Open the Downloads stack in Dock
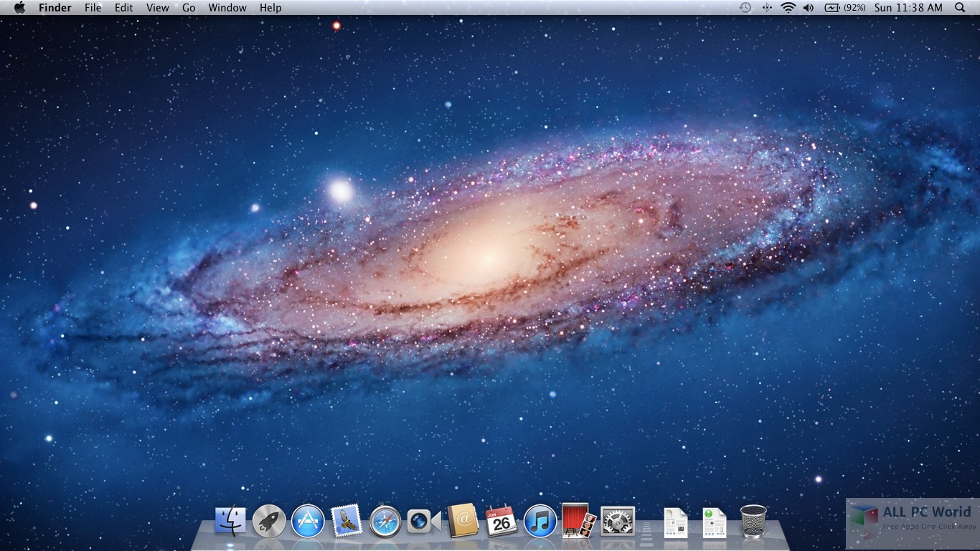 coord(715,523)
